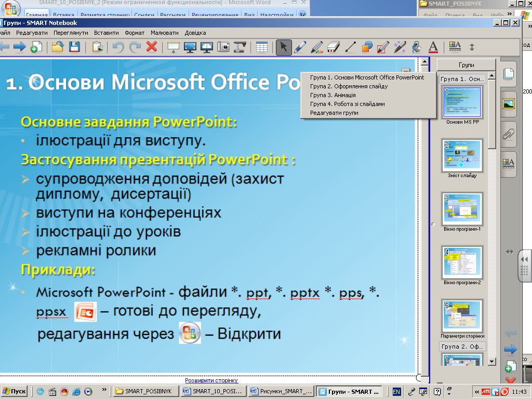532x399 pixels.
Task: Add a page from the sidebar bottom icon
Action: [x=511, y=366]
